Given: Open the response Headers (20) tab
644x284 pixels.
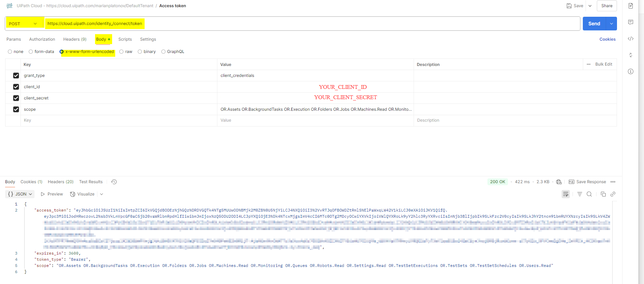Looking at the screenshot, I should (x=61, y=182).
